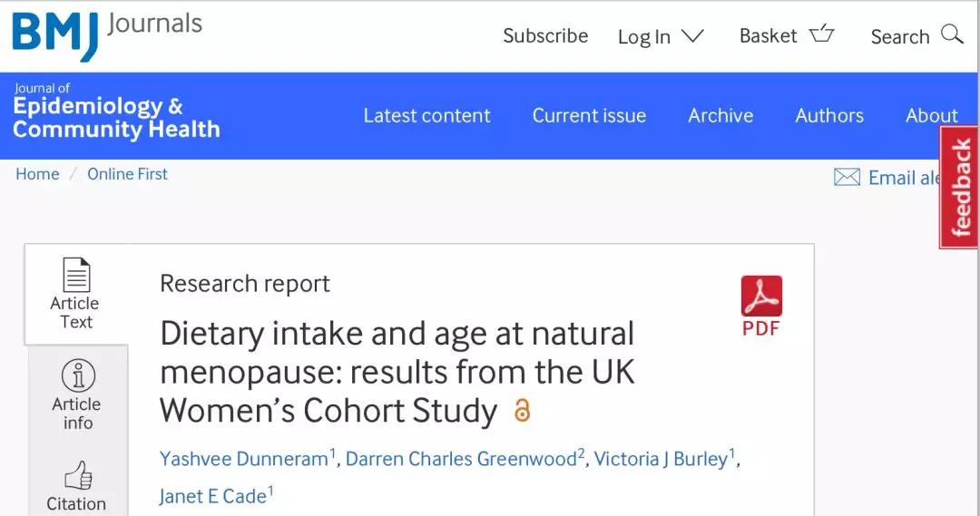Open the BMJ Journals logo homepage
The width and height of the screenshot is (980, 516).
coord(107,35)
